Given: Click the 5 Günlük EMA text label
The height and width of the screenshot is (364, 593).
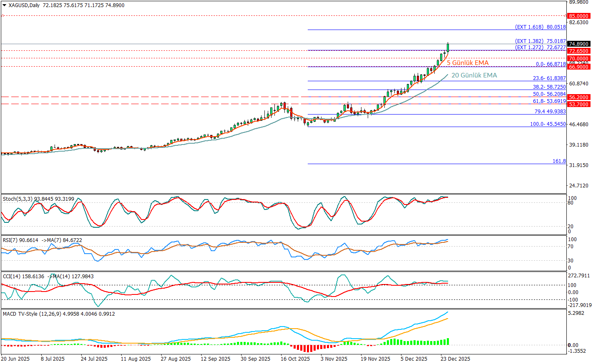Looking at the screenshot, I should 468,63.
